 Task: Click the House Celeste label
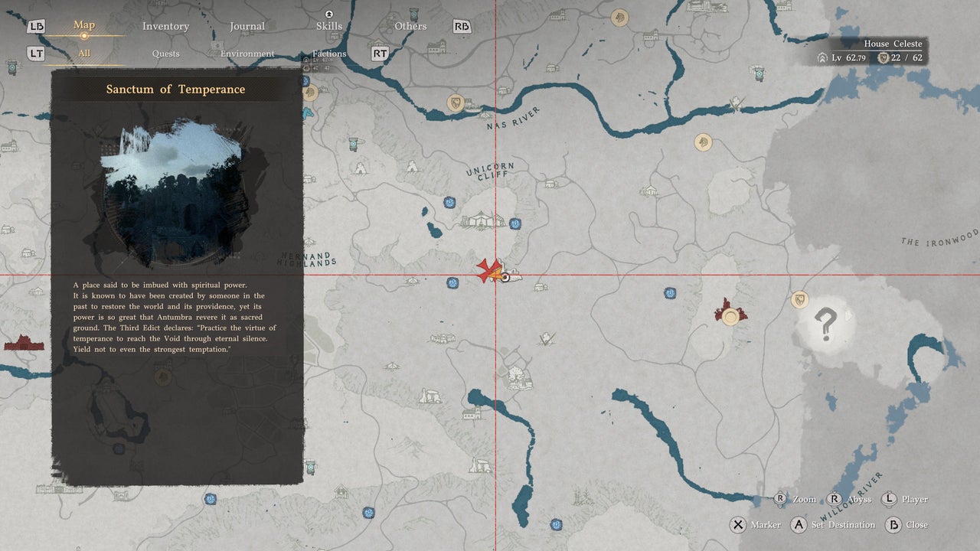[893, 44]
